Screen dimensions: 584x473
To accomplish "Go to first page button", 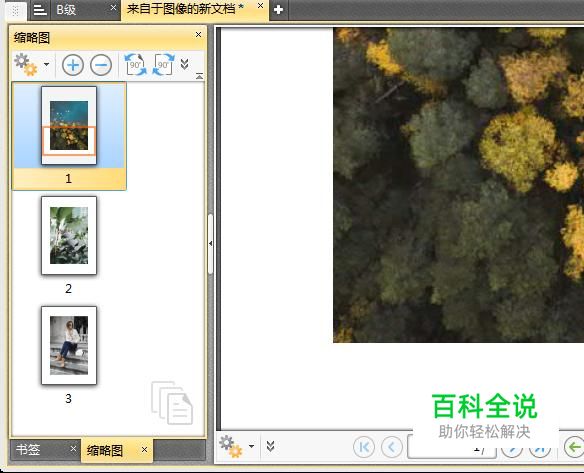I will 364,447.
